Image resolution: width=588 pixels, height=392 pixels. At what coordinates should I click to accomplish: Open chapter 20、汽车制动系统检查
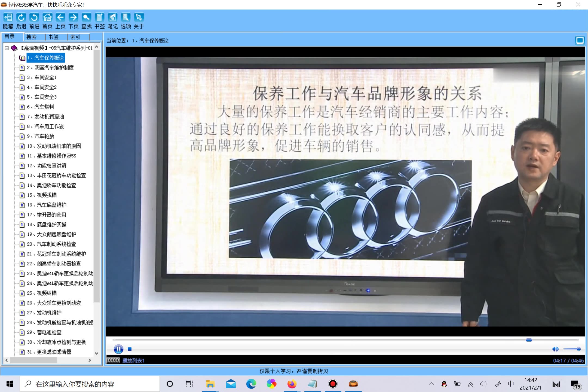[51, 244]
